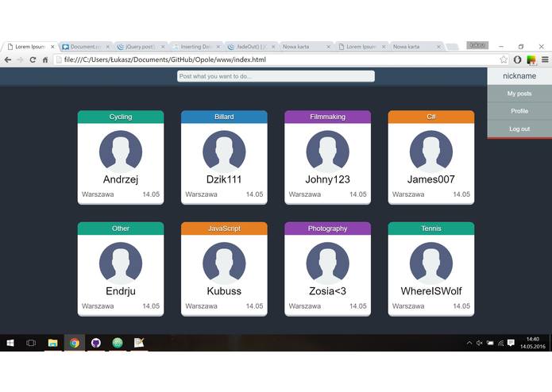Click the Post what you want field
The height and width of the screenshot is (392, 552).
pos(276,76)
